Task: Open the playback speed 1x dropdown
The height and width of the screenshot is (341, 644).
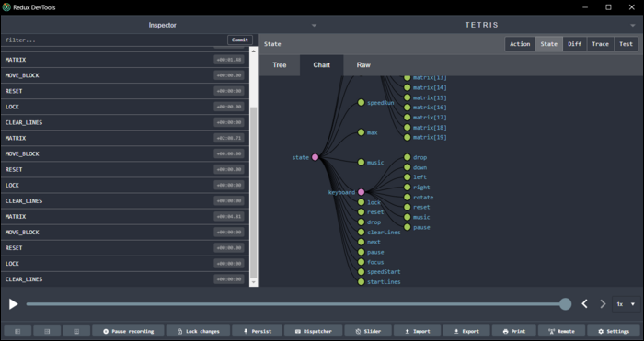Action: coord(626,304)
